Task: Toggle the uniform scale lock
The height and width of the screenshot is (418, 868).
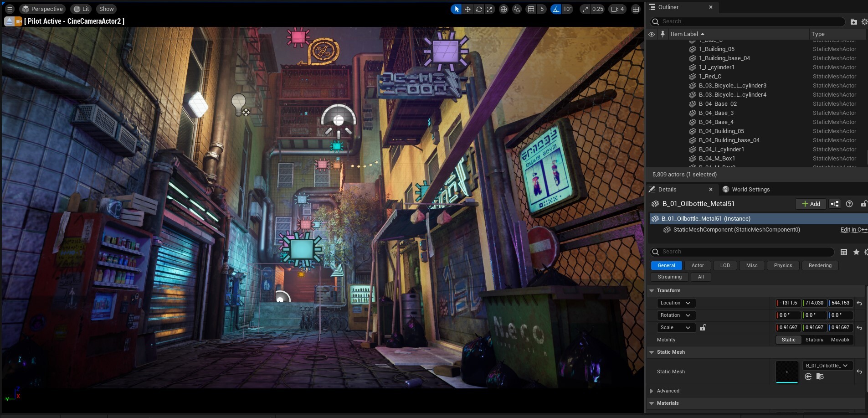Action: 703,327
